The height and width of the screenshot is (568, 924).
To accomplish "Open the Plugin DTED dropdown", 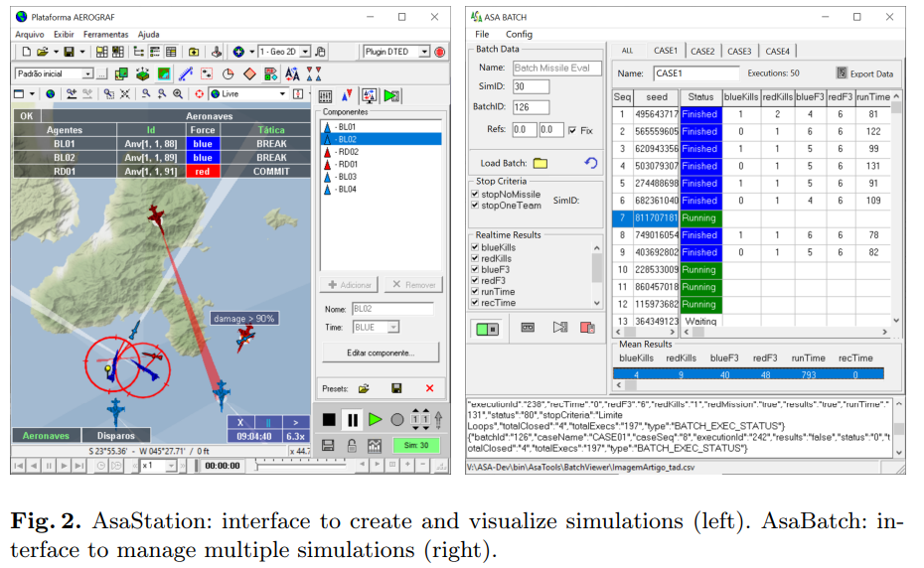I will click(x=424, y=52).
